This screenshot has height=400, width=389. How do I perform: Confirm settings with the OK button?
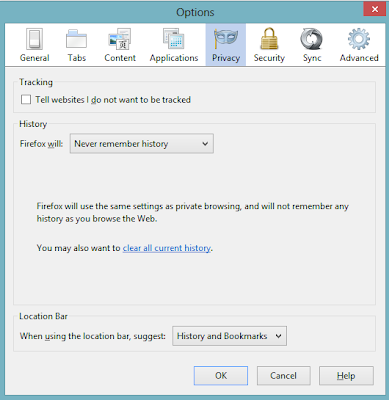[x=221, y=376]
